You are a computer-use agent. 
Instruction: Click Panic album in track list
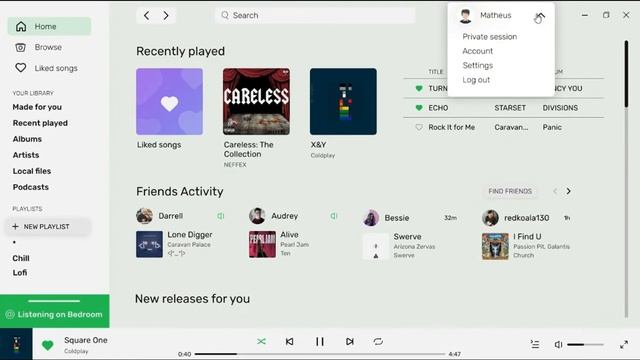click(x=552, y=127)
